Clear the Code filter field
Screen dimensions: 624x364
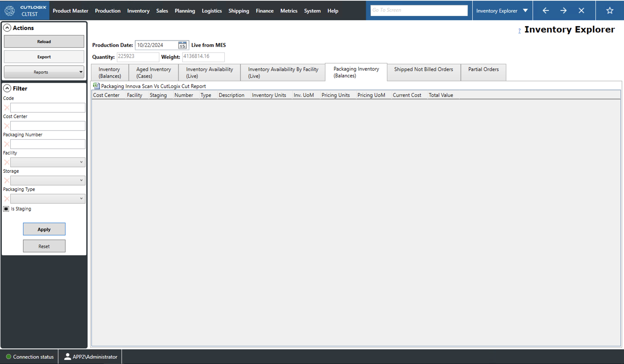pyautogui.click(x=6, y=107)
